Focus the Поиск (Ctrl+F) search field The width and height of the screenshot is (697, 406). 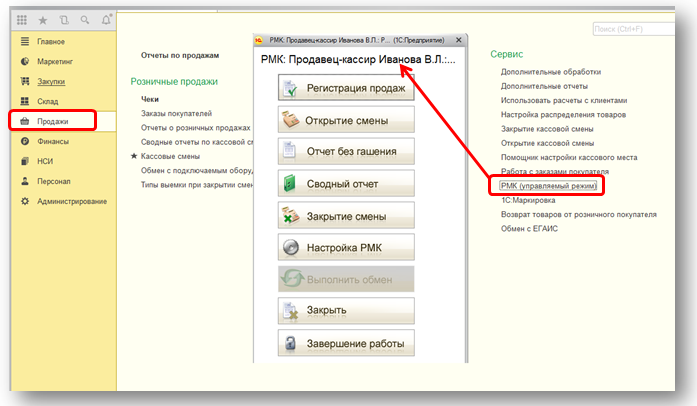pos(633,29)
